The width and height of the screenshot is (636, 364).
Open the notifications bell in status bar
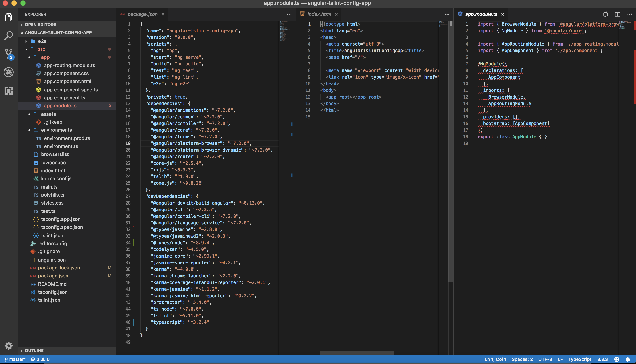pos(628,359)
